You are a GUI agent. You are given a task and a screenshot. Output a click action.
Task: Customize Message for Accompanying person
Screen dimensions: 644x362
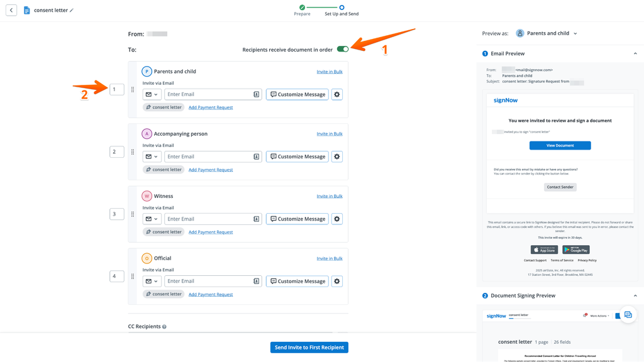pos(297,156)
